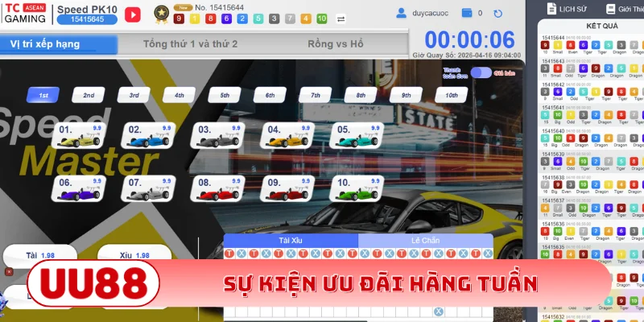Click No. 15415644 draw number
This screenshot has height=322, width=644.
click(x=219, y=7)
